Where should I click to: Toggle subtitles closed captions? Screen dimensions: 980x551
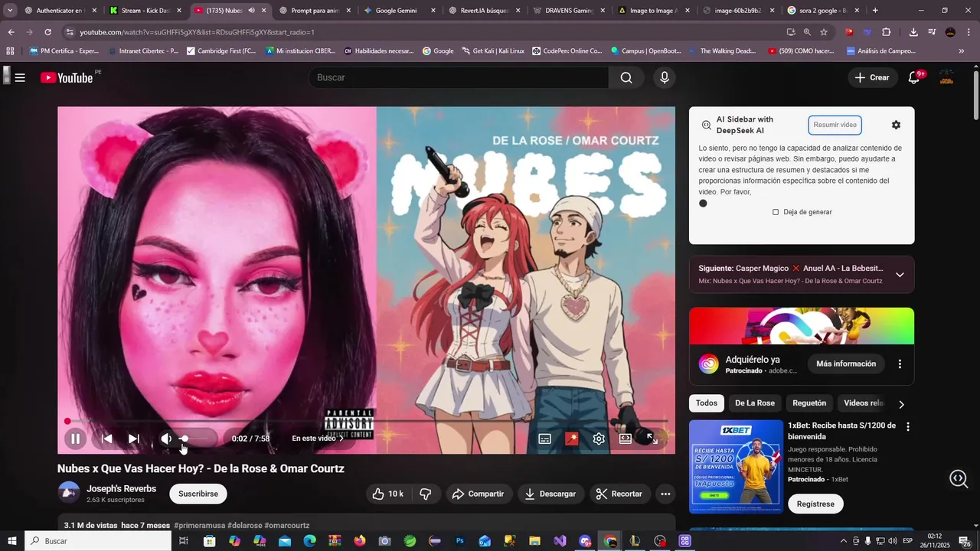click(544, 439)
